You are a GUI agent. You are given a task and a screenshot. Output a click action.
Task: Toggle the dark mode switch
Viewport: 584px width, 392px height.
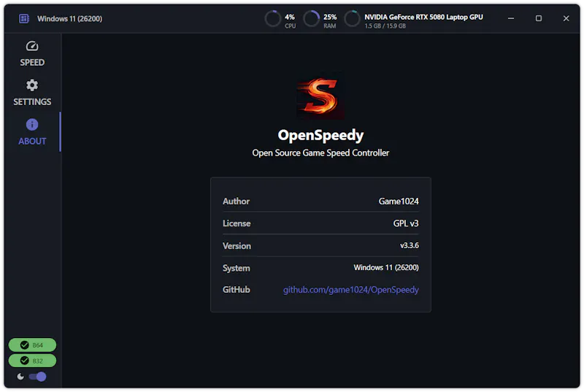[x=38, y=377]
